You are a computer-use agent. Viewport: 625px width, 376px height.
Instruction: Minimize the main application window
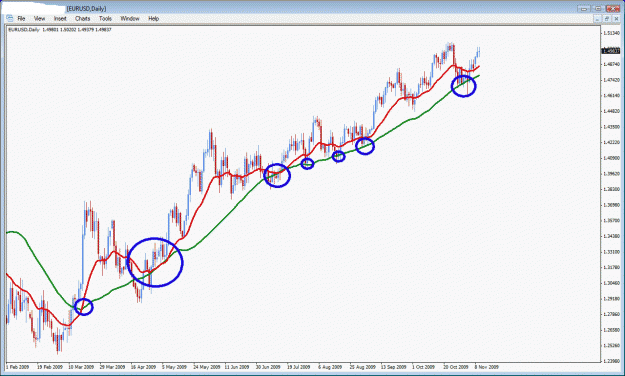584,8
